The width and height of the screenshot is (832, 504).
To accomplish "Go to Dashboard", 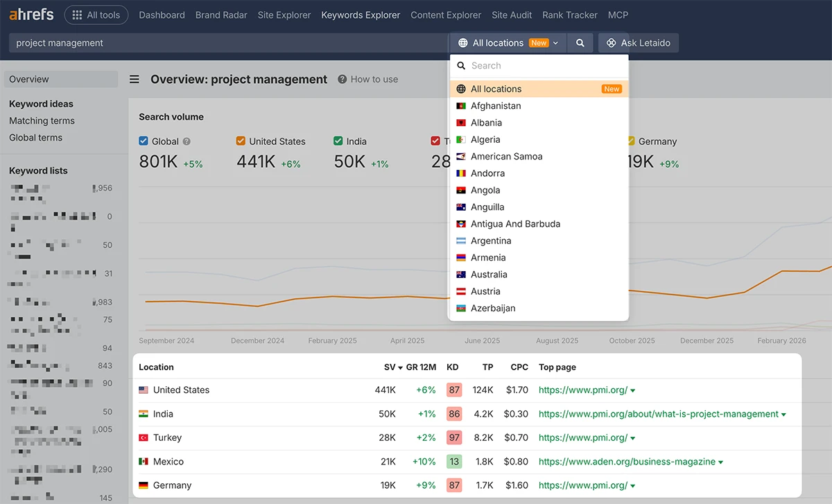I will (162, 15).
